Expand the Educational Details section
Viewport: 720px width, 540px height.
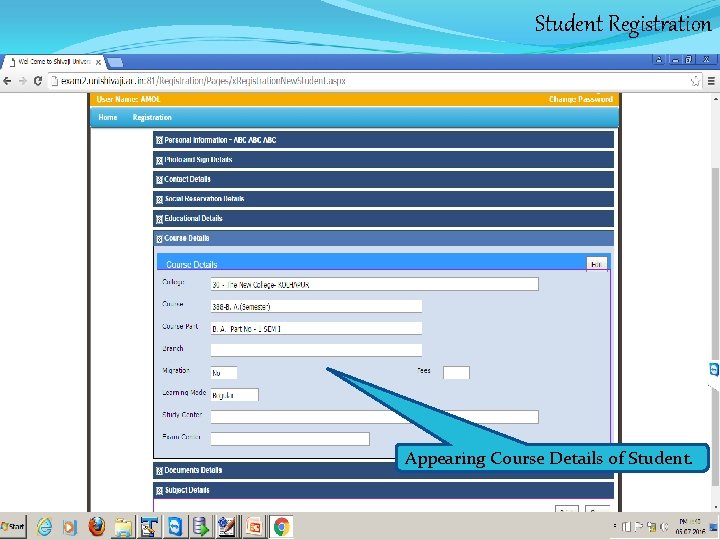click(x=383, y=219)
